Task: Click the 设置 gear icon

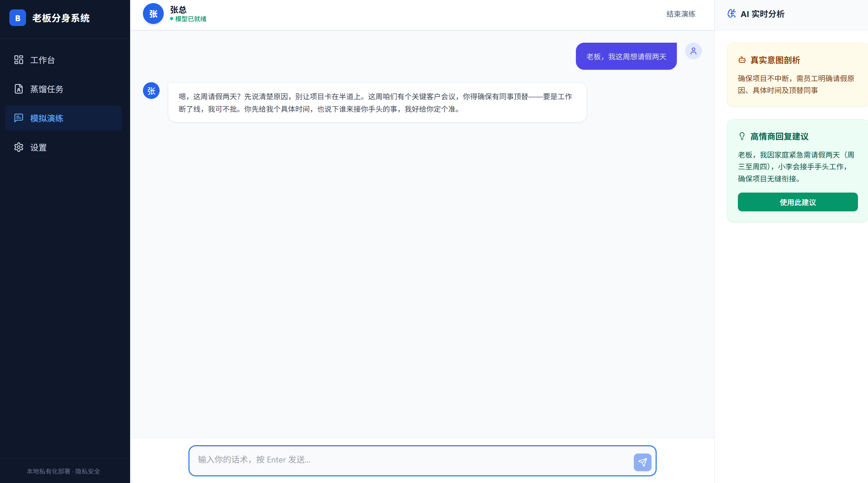Action: point(19,147)
